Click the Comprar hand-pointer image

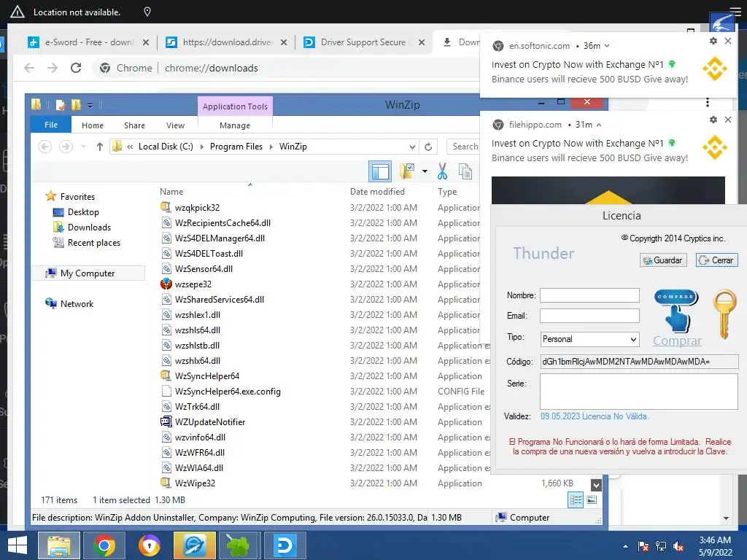coord(676,311)
